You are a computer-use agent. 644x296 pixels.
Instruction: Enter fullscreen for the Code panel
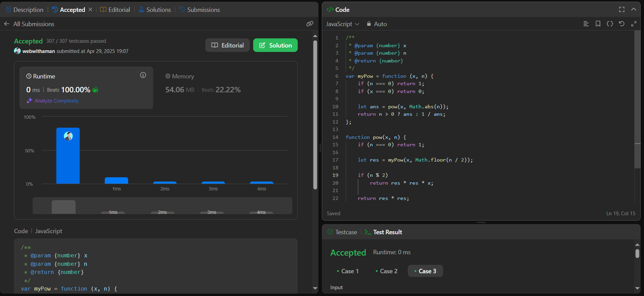622,10
